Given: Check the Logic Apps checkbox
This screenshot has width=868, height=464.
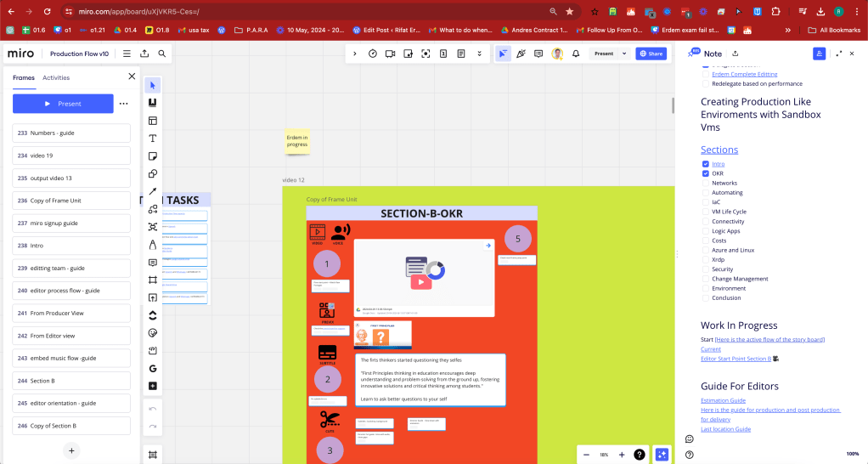Looking at the screenshot, I should (x=705, y=231).
